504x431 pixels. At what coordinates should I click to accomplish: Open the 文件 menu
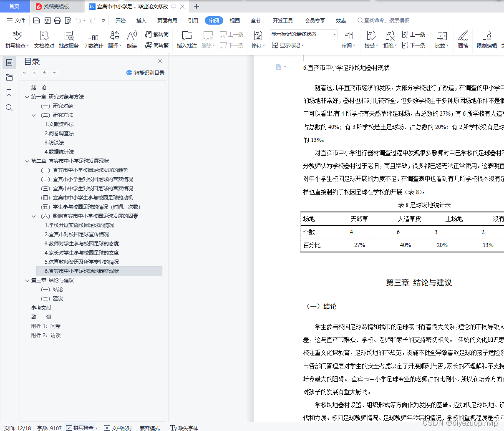[16, 20]
